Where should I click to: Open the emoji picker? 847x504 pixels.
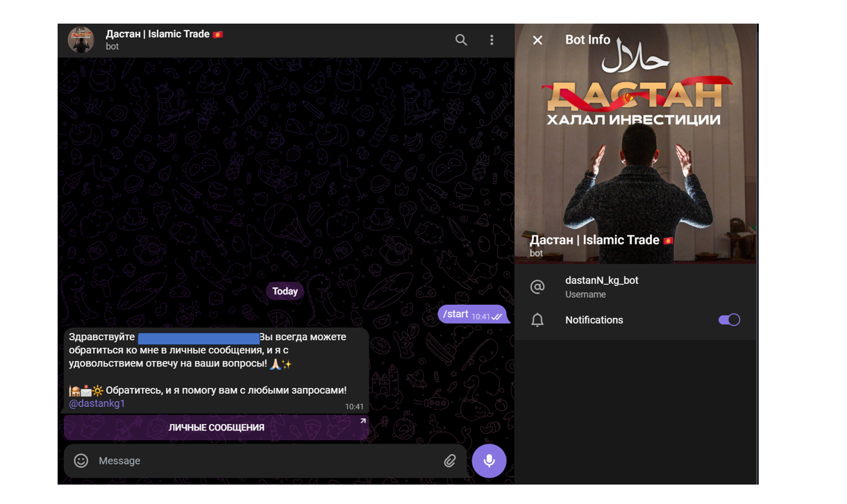(81, 460)
